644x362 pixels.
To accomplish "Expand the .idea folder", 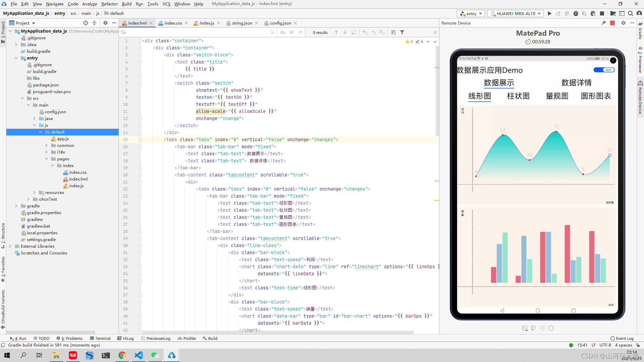I will click(16, 44).
